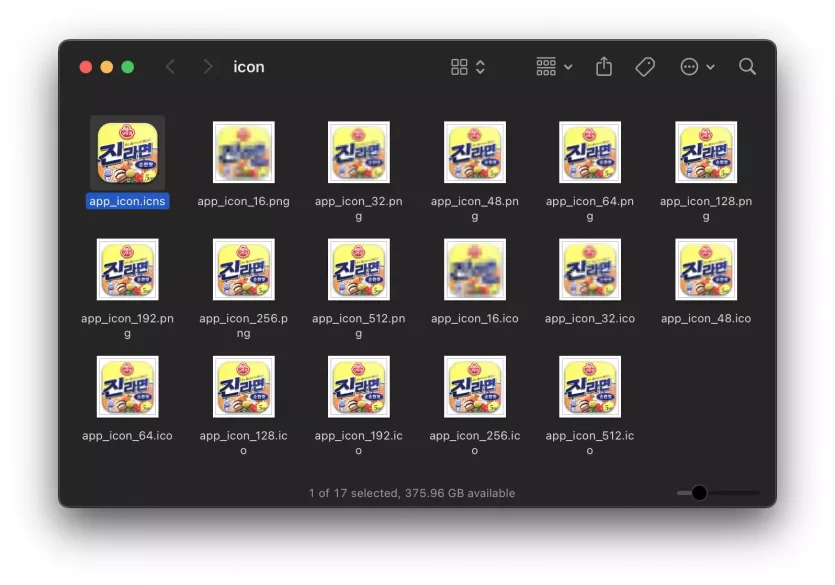Expand the More actions dropdown chevron
Image resolution: width=835 pixels, height=585 pixels.
[x=710, y=67]
